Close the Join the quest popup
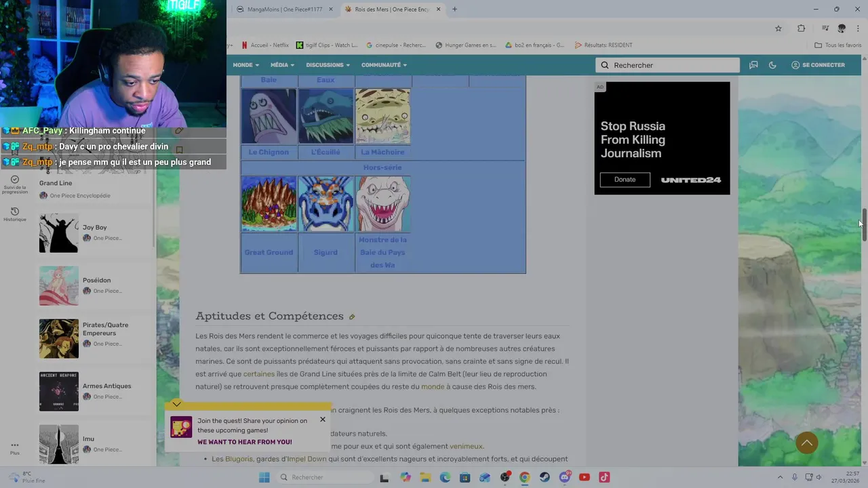The width and height of the screenshot is (868, 488). [x=323, y=420]
